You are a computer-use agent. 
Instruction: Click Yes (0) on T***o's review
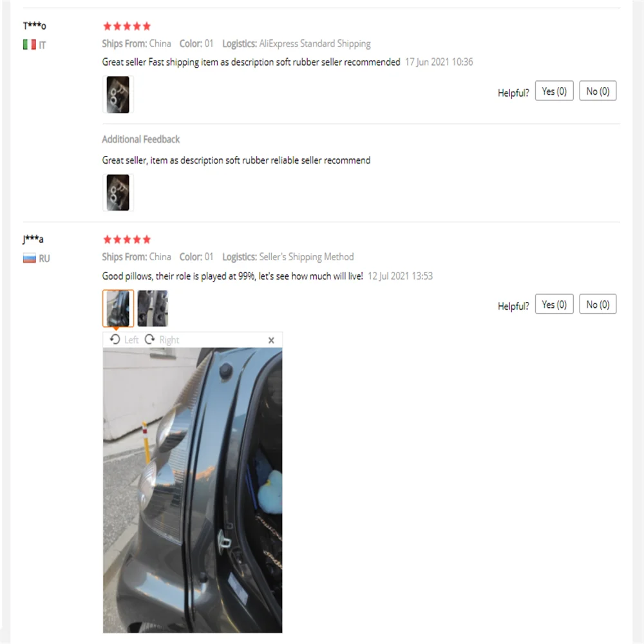pos(554,91)
